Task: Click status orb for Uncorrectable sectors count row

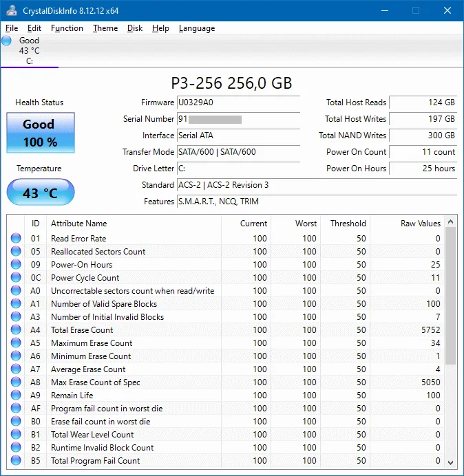Action: tap(16, 290)
